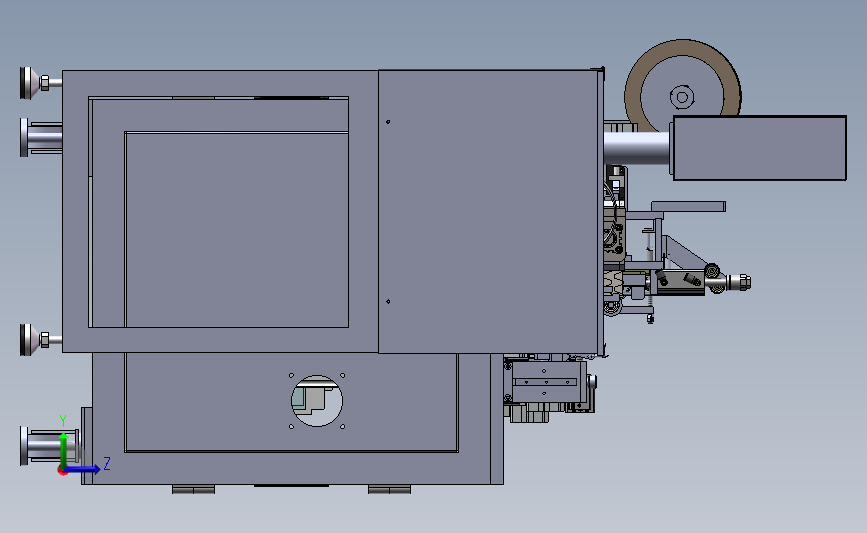Click the hub at the reel wheel's center
This screenshot has width=867, height=533.
682,97
